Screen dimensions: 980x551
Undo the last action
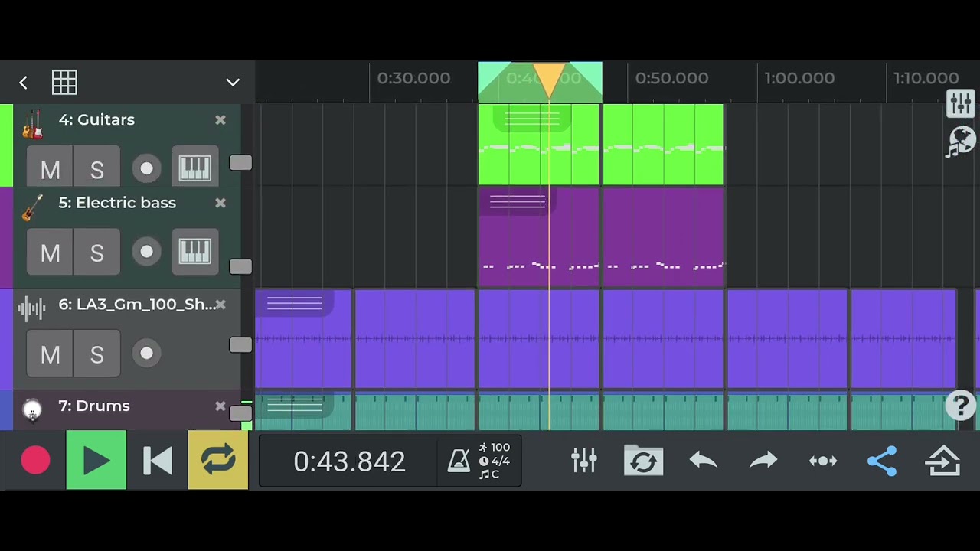[704, 461]
